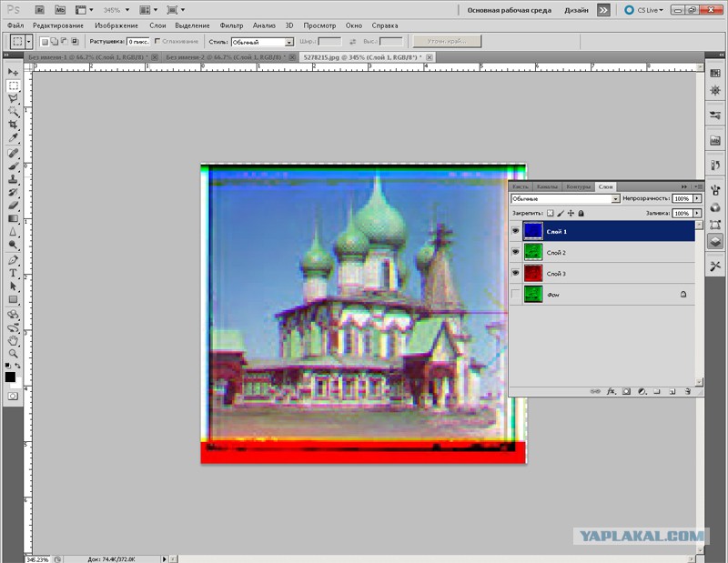Switch to the Каналы tab
Screen dimensions: 728x563
click(547, 186)
